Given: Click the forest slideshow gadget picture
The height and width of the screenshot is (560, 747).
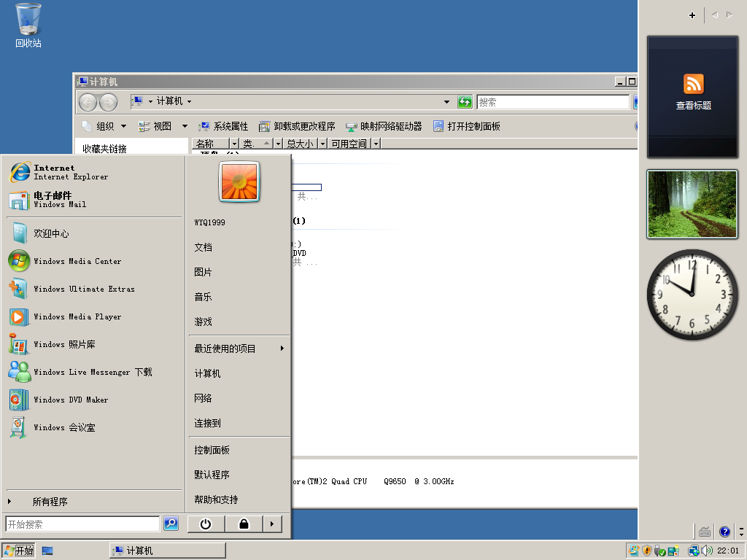Looking at the screenshot, I should click(692, 204).
